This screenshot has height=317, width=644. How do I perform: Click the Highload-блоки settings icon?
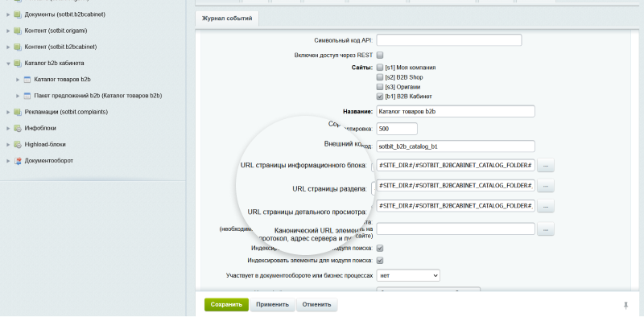click(17, 145)
